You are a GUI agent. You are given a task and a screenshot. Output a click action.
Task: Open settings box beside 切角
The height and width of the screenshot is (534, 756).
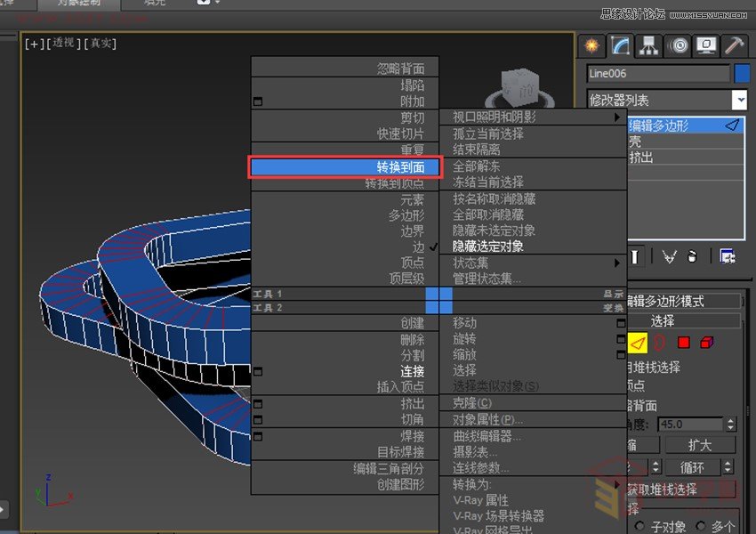258,420
